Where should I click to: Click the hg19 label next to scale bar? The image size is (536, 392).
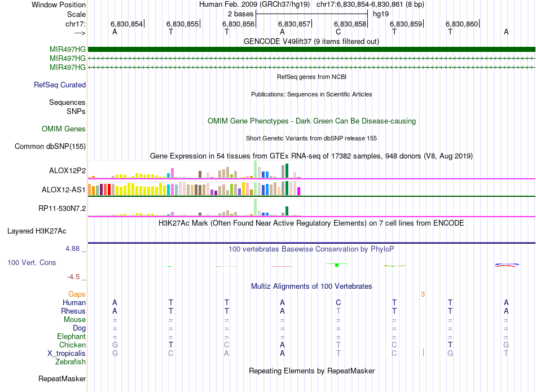[x=381, y=14]
